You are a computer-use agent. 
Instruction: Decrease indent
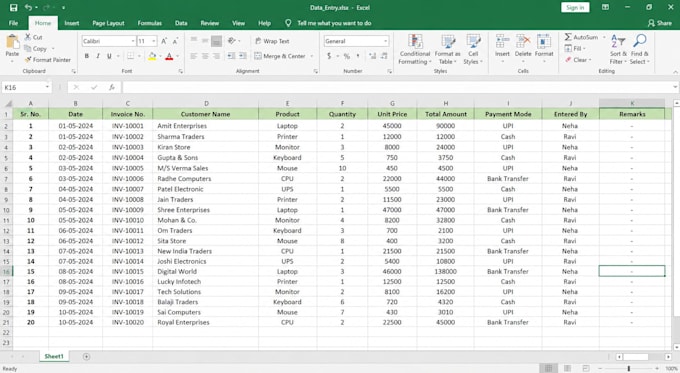(x=231, y=56)
